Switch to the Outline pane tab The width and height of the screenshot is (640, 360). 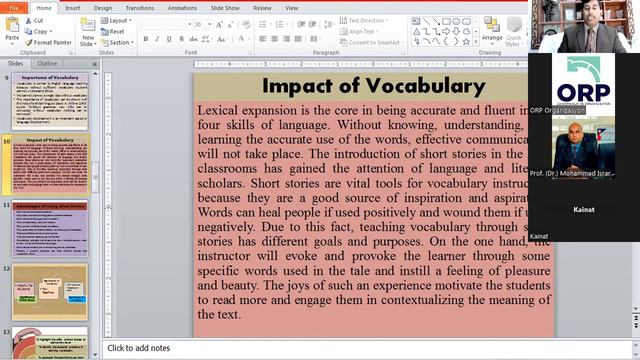pos(47,63)
